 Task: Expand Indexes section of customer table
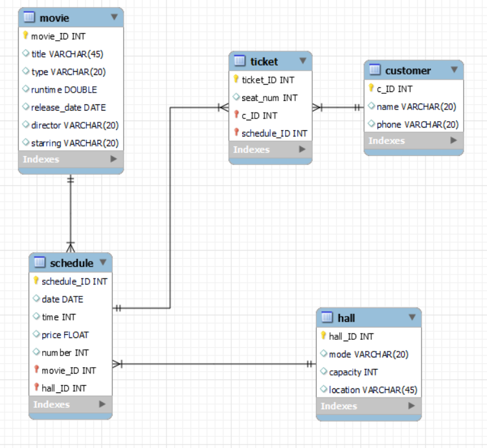click(454, 140)
